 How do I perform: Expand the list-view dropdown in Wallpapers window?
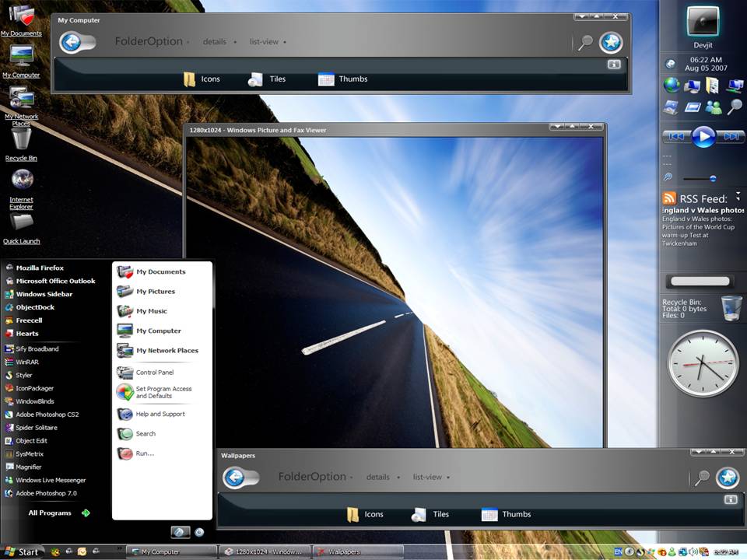click(x=431, y=477)
